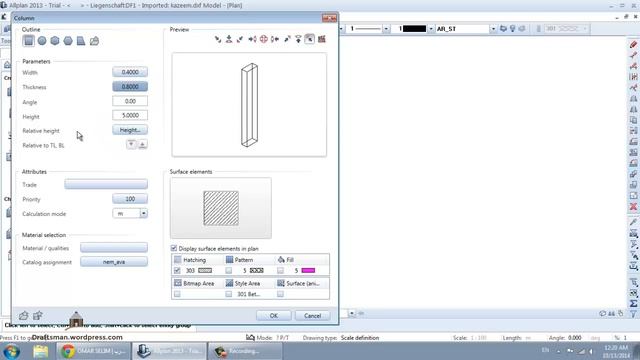Toggle Display surface elements in plan

(174, 248)
